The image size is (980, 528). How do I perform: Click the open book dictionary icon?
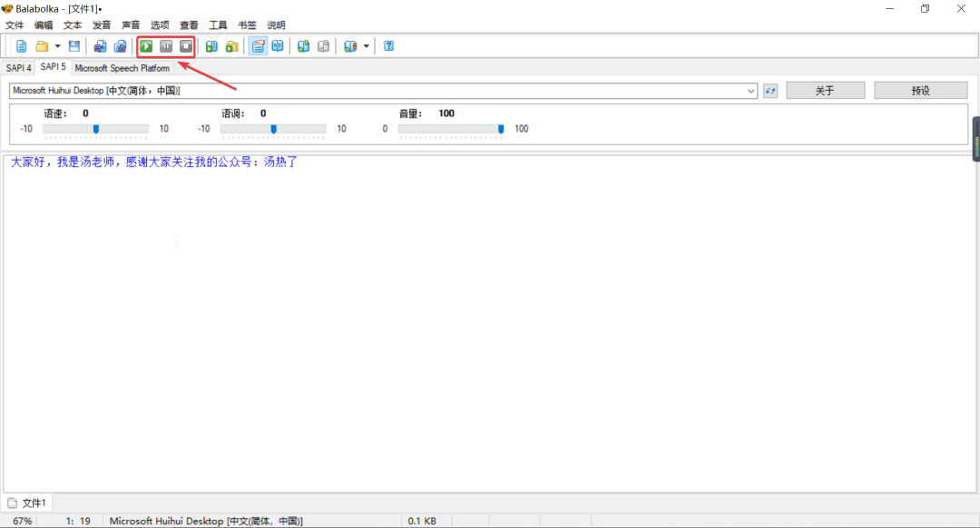click(x=278, y=46)
